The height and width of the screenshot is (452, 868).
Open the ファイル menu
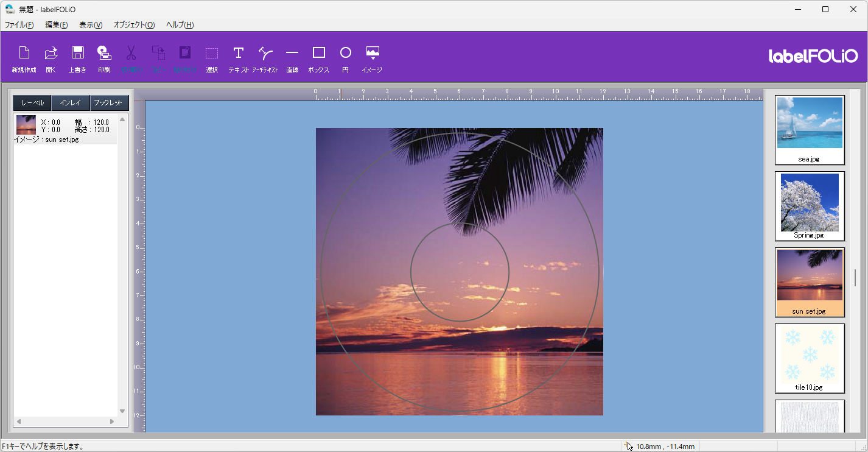(x=19, y=25)
